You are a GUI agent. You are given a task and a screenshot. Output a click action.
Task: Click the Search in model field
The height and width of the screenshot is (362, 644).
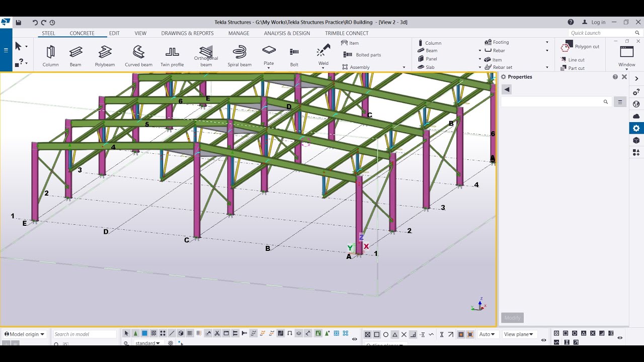coord(85,334)
